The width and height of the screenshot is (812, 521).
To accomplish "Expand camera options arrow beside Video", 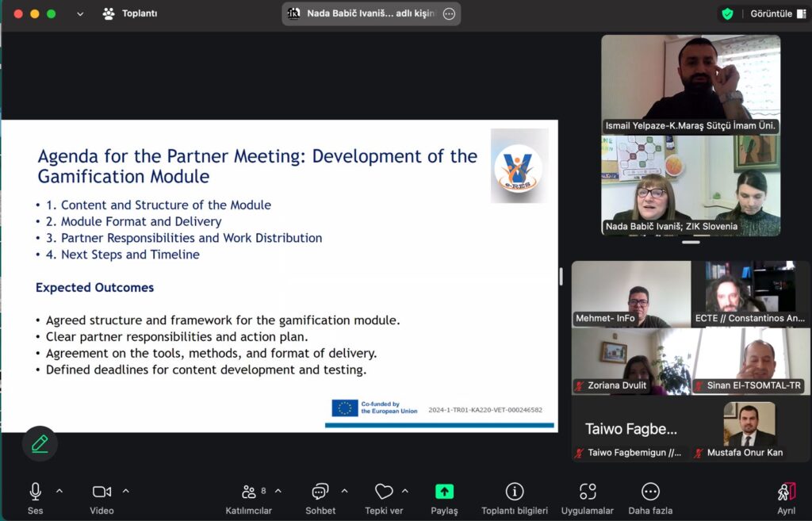I will click(x=125, y=491).
